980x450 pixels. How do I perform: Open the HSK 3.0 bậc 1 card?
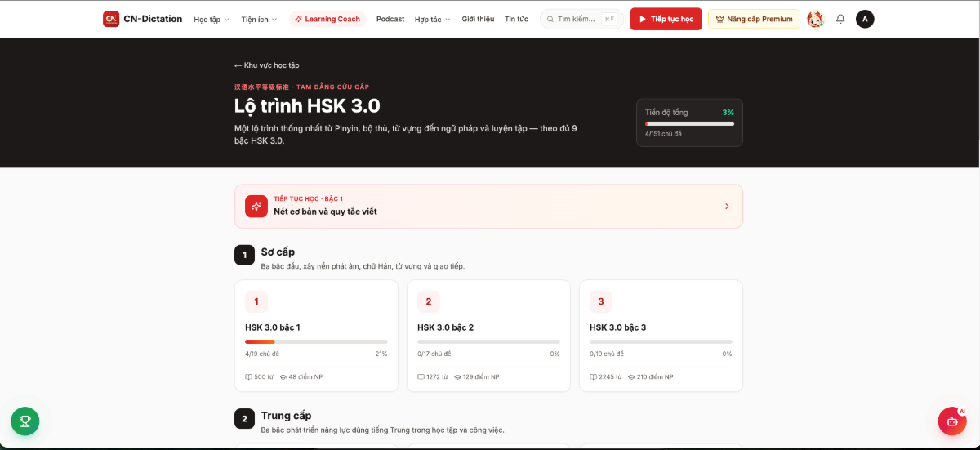point(316,336)
